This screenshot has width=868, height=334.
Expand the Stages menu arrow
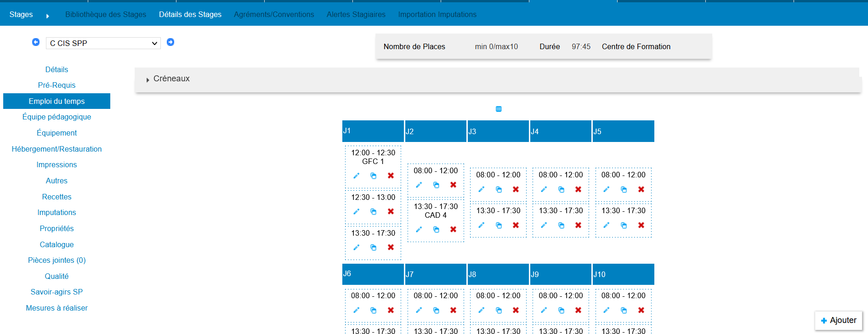[x=47, y=16]
